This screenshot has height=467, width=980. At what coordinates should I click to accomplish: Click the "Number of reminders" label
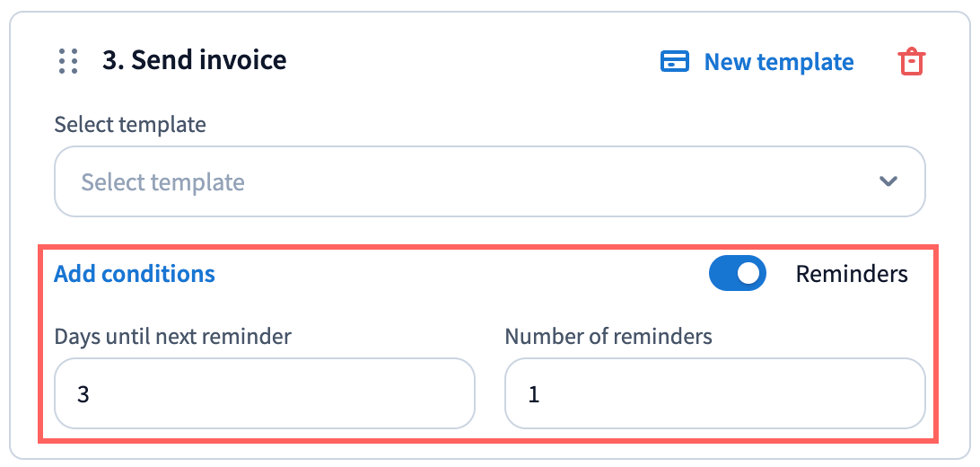tap(608, 337)
